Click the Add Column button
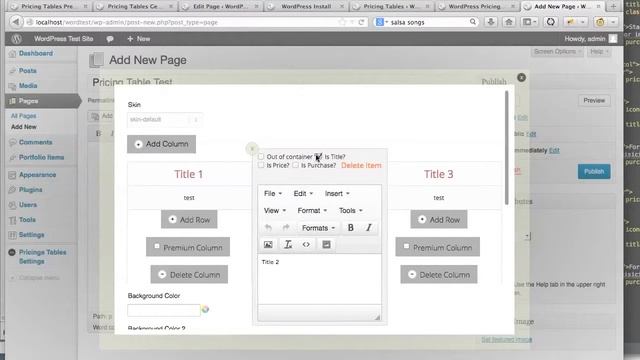 click(x=162, y=144)
